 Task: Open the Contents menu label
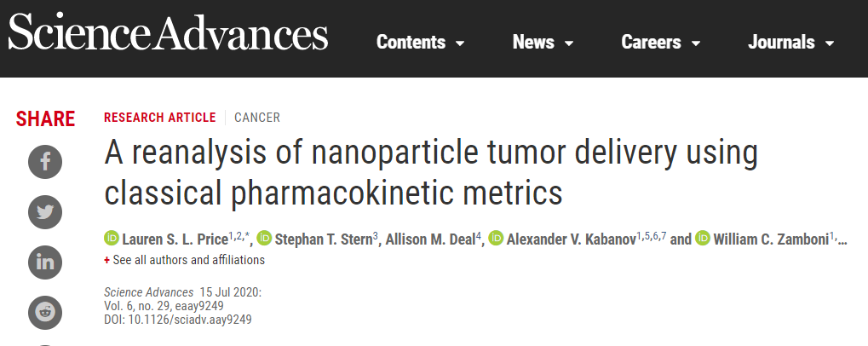(x=411, y=42)
